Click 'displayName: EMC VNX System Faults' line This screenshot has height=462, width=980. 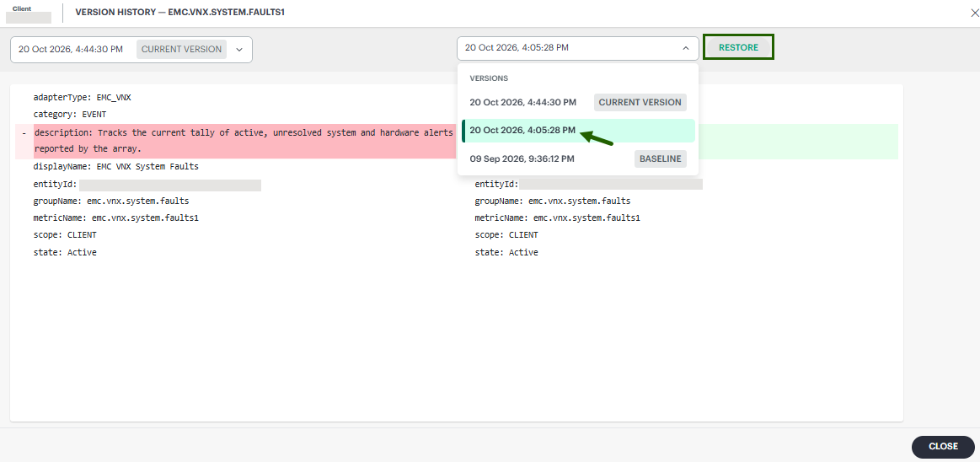click(x=116, y=167)
